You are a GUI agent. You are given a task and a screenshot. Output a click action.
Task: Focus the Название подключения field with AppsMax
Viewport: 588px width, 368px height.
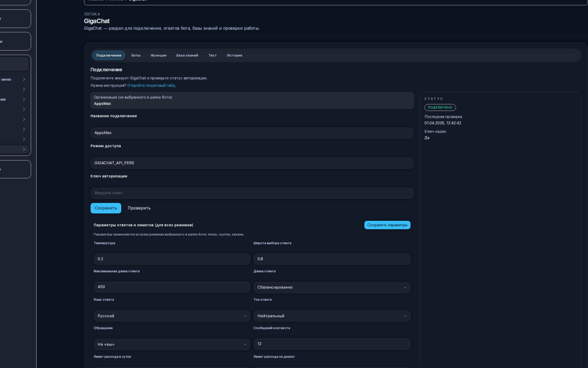tap(252, 133)
